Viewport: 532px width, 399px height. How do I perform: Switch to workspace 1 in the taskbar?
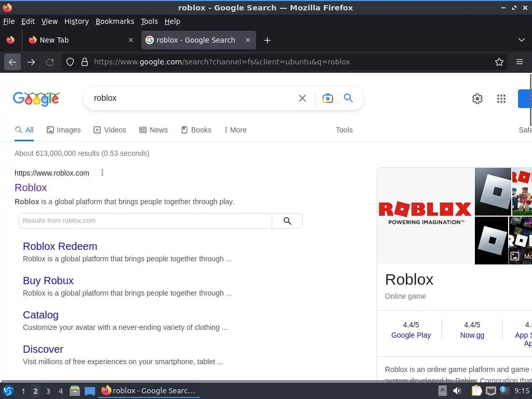[x=23, y=391]
